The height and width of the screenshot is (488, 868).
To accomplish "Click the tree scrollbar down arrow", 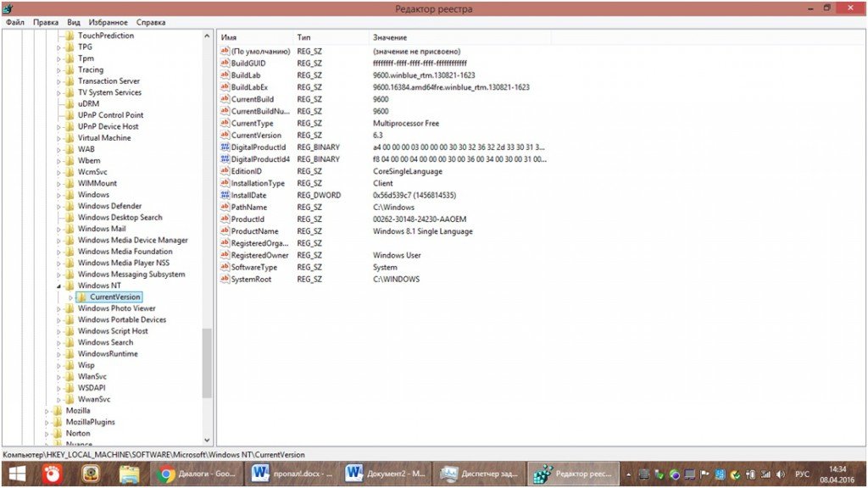I will [207, 441].
